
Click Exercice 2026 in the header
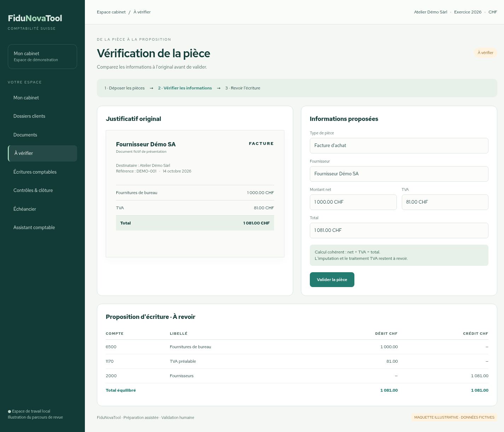coord(468,12)
